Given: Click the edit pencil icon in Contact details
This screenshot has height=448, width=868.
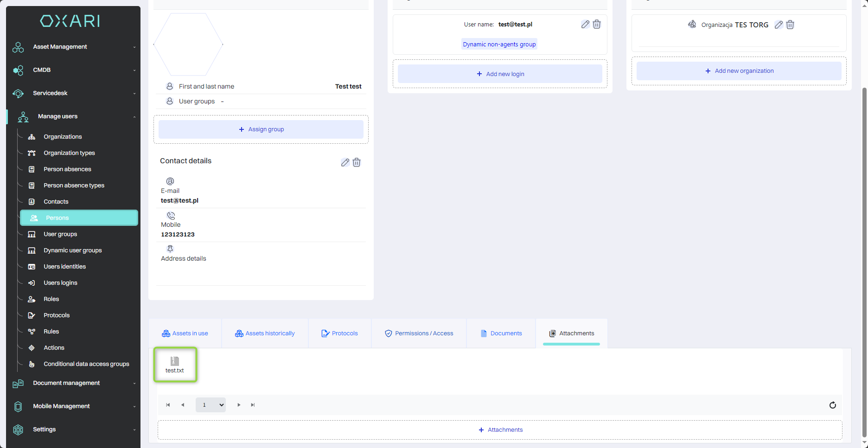Looking at the screenshot, I should (345, 162).
